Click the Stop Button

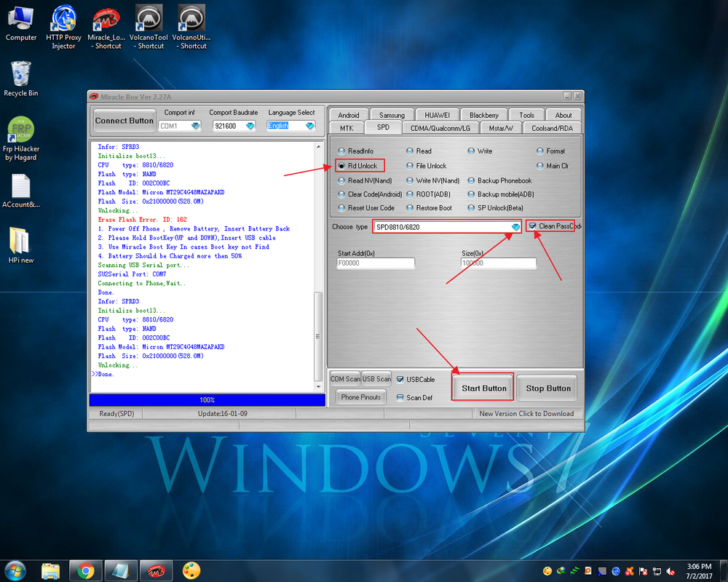coord(548,388)
